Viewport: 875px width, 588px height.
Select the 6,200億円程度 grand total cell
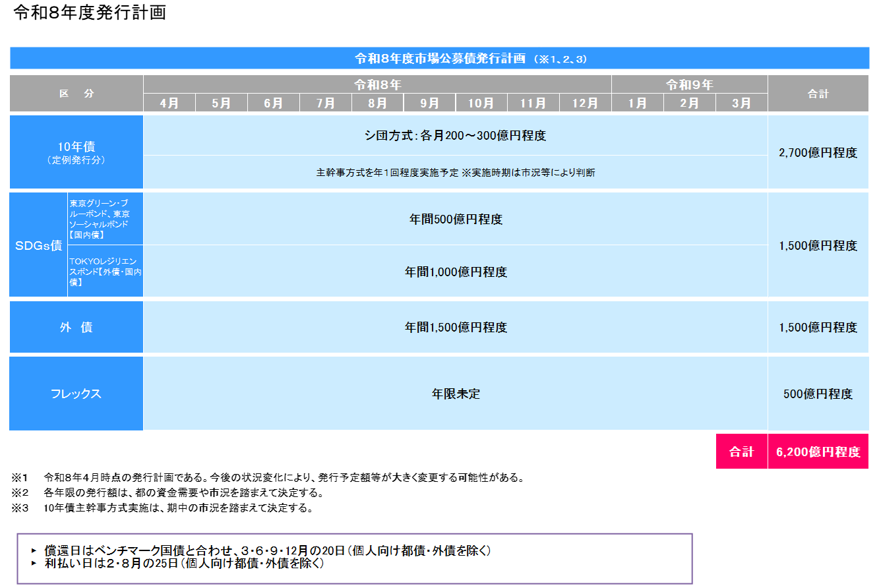point(818,452)
